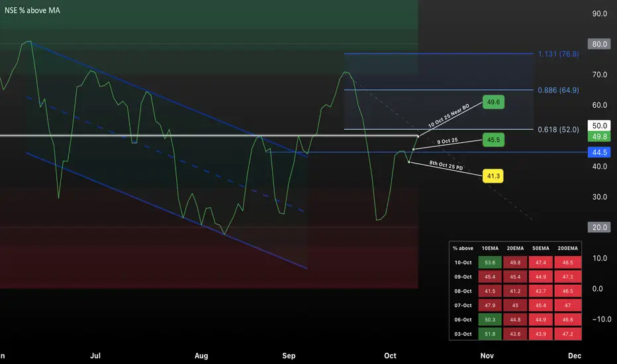Click the 41.5 cell in 08-Oct row

tap(490, 291)
